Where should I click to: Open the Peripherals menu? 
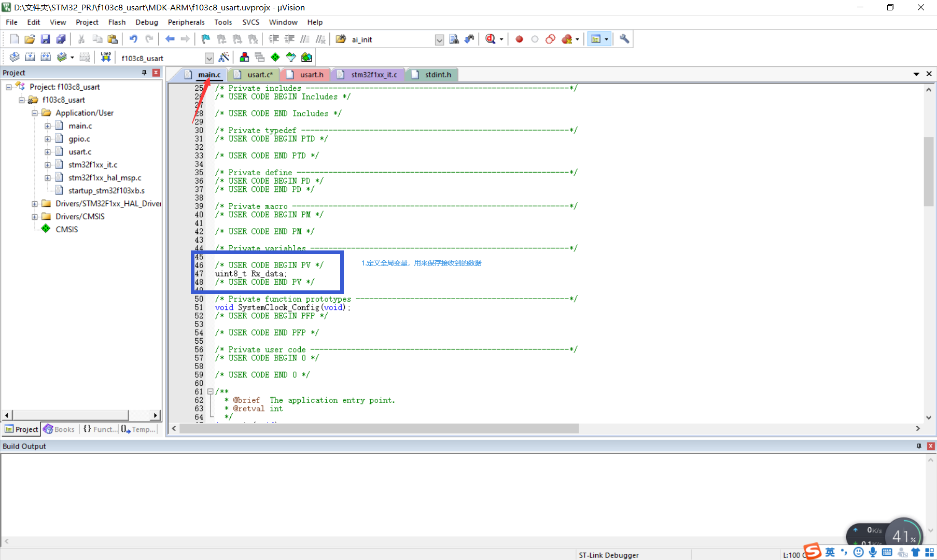pos(186,22)
